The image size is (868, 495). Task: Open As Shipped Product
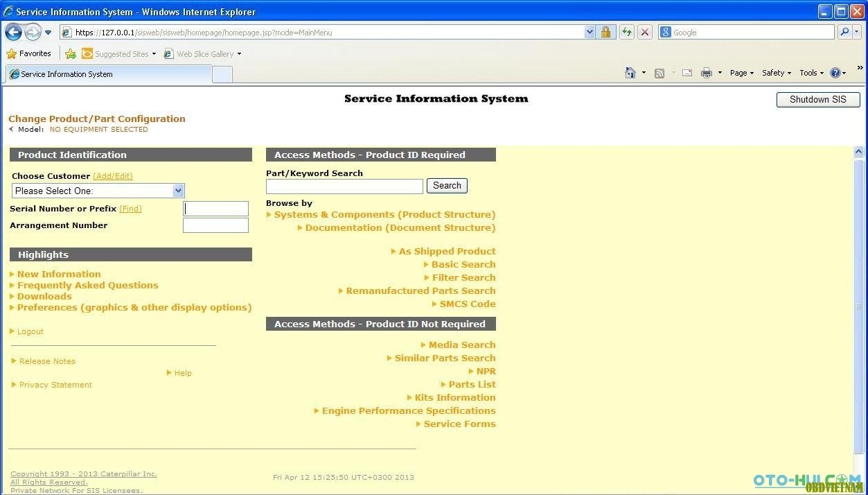(x=448, y=252)
